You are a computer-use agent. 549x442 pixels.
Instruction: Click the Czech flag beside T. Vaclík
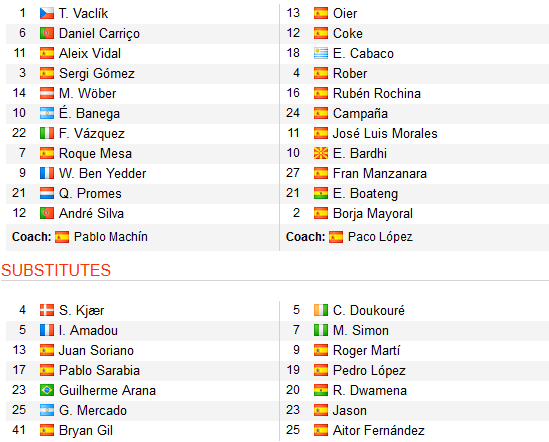47,13
